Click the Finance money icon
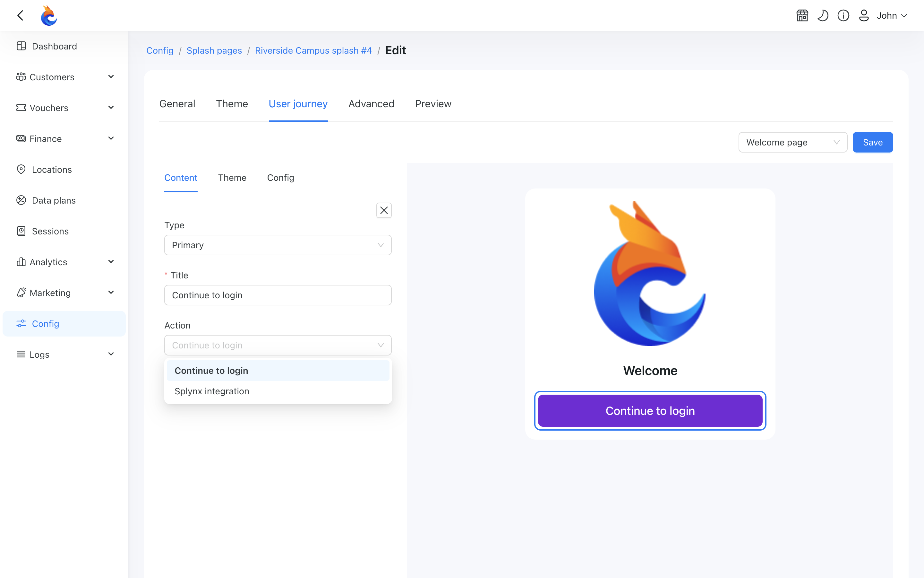The width and height of the screenshot is (924, 578). (21, 138)
